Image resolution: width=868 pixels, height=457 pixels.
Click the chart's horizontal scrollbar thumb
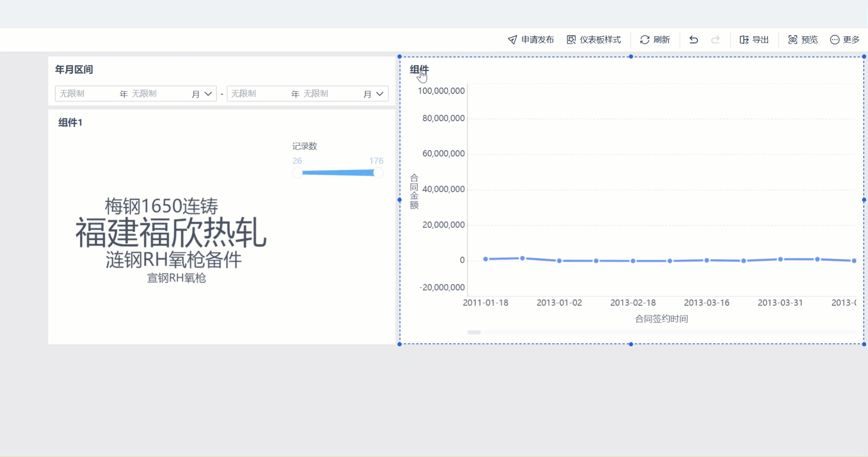tap(474, 332)
